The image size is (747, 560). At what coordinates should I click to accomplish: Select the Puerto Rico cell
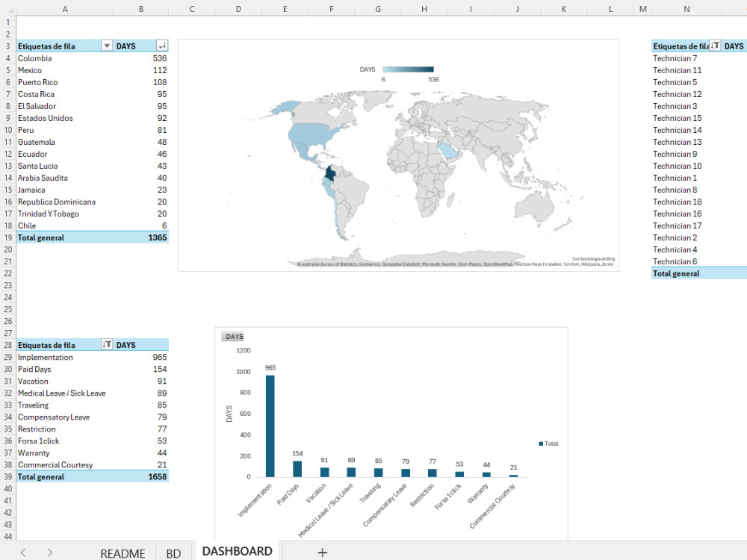[x=65, y=82]
